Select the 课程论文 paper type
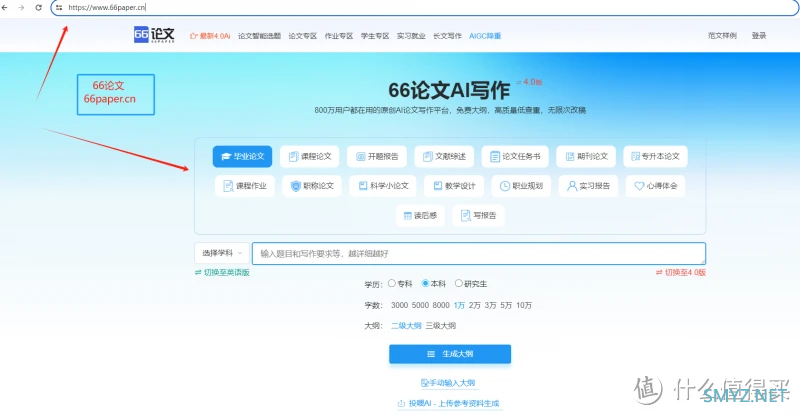 tap(310, 156)
